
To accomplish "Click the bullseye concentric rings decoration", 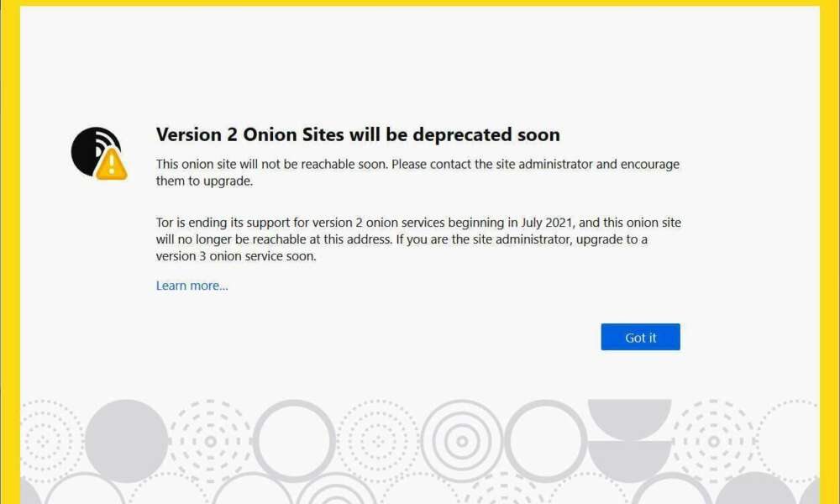I will 462,441.
